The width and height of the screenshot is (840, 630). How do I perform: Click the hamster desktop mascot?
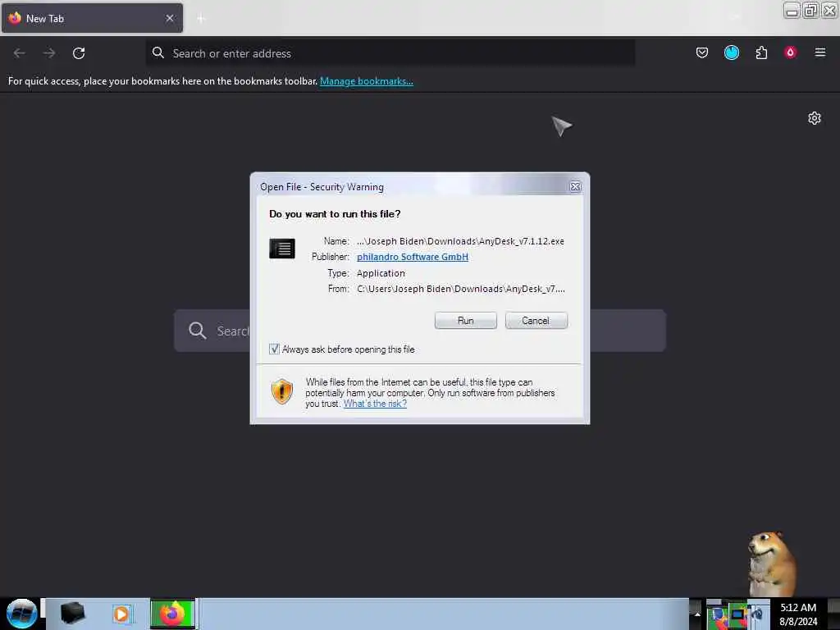click(771, 564)
